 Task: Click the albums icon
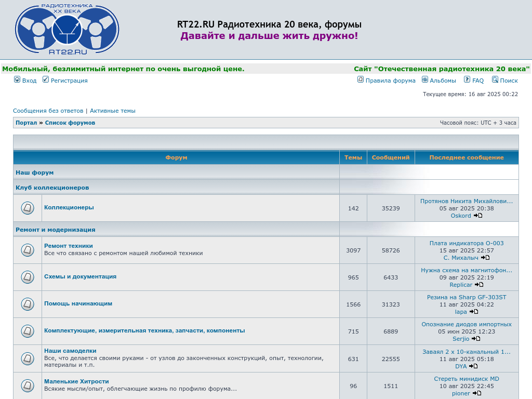pyautogui.click(x=425, y=79)
